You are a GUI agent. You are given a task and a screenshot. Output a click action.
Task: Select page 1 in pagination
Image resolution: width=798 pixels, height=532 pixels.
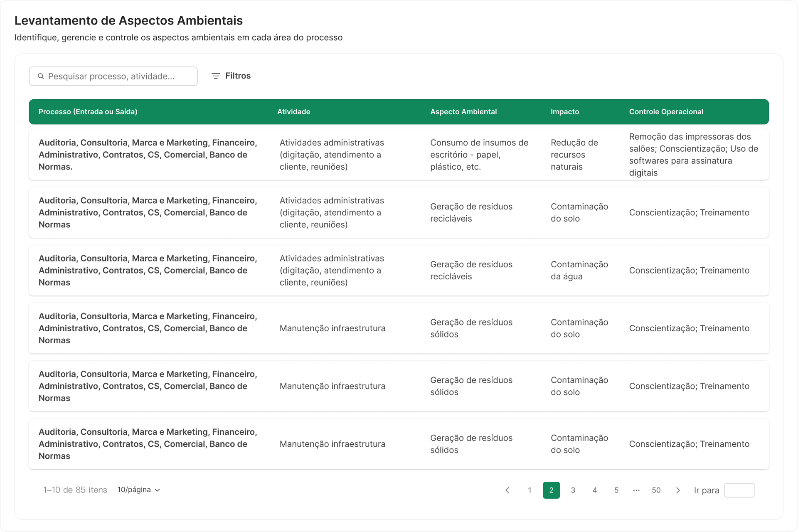pyautogui.click(x=530, y=490)
